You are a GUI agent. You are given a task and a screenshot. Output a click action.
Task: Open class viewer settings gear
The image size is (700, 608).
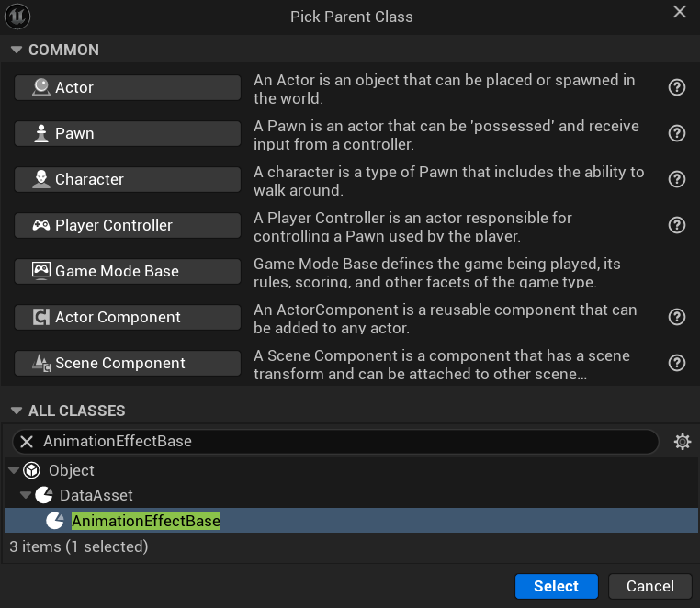pos(682,442)
